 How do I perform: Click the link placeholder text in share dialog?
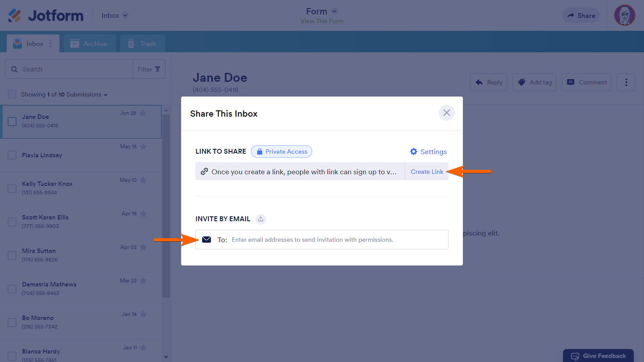304,172
